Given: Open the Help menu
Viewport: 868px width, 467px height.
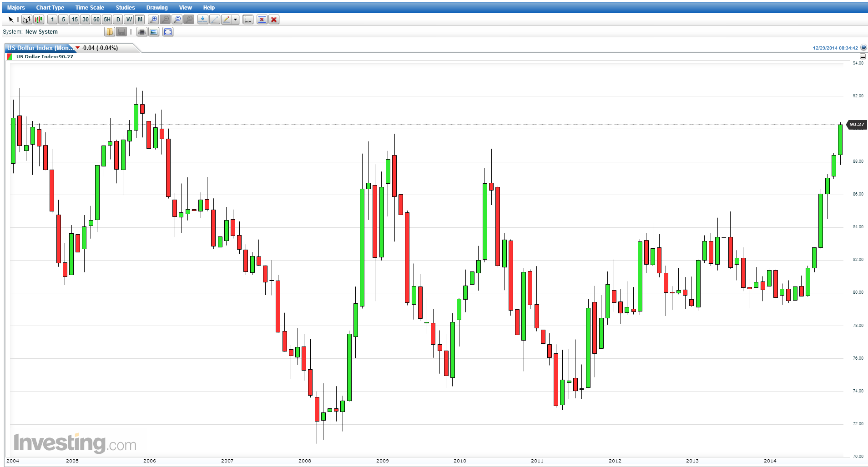Looking at the screenshot, I should point(209,8).
